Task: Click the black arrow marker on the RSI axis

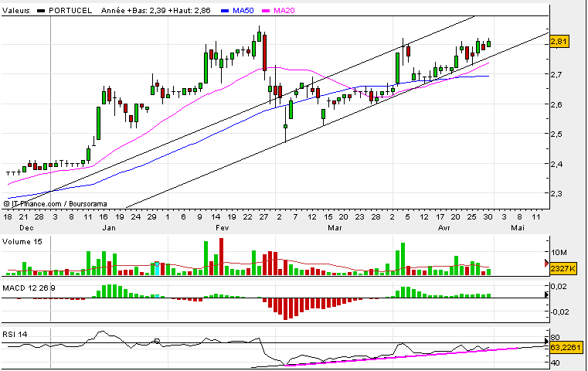Action: (x=547, y=342)
